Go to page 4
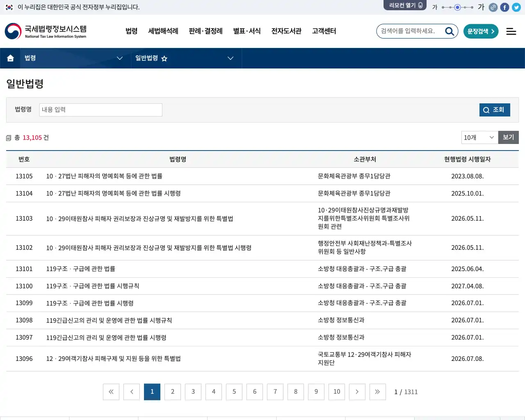Image resolution: width=525 pixels, height=420 pixels. coord(214,392)
